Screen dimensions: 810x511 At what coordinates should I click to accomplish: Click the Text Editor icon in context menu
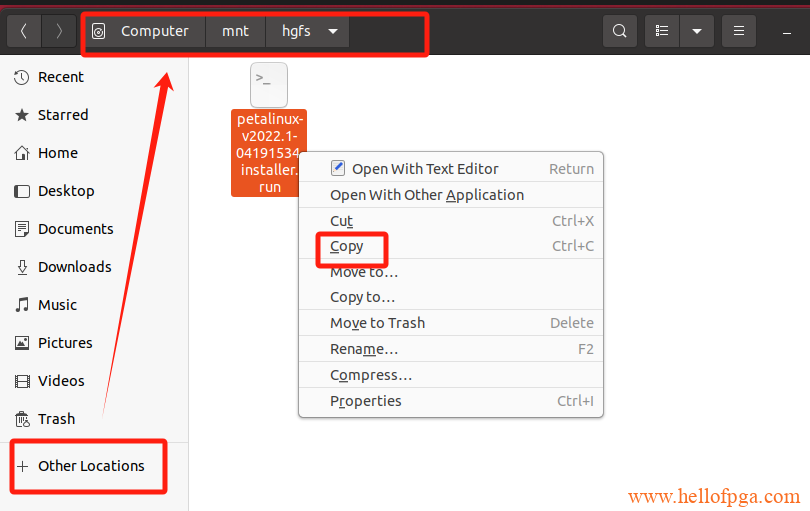click(338, 168)
